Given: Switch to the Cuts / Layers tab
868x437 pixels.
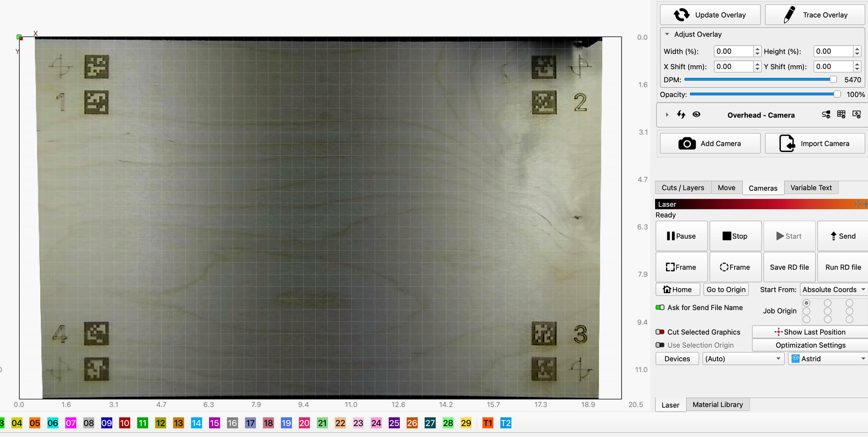Looking at the screenshot, I should [x=683, y=188].
